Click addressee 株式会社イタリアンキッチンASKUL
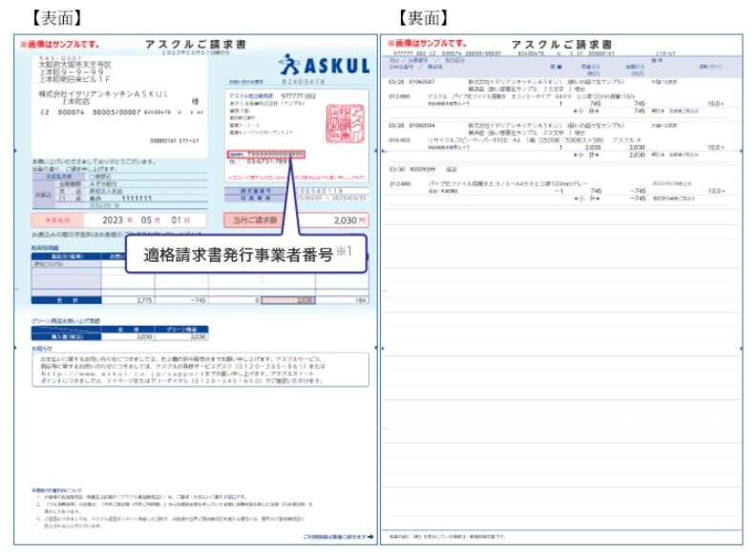The image size is (756, 554). pyautogui.click(x=104, y=95)
